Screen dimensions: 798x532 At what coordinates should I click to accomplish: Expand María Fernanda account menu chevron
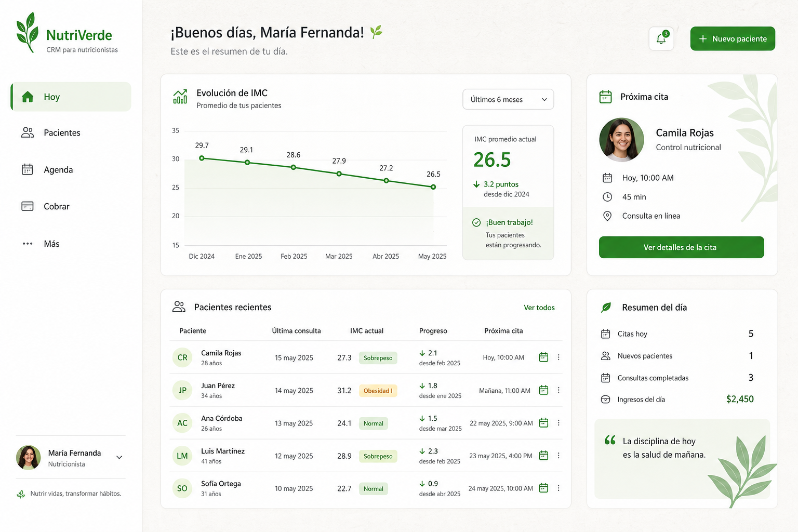[x=119, y=457]
